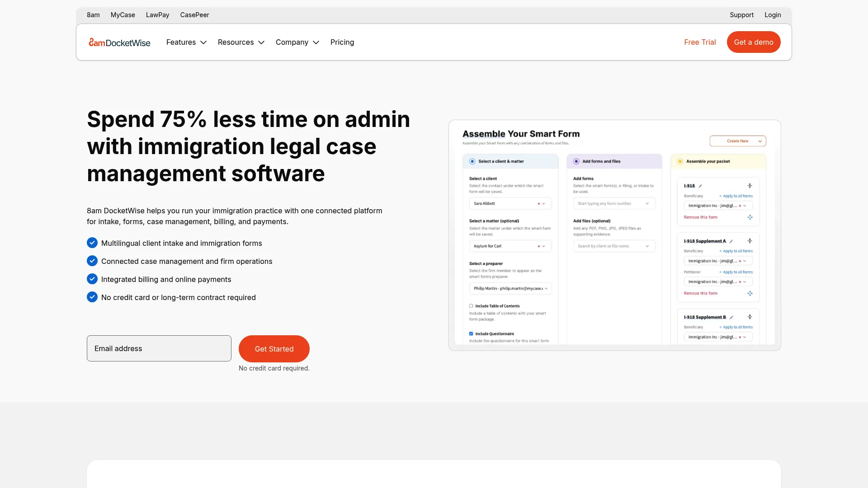Expand the Company menu

(297, 42)
